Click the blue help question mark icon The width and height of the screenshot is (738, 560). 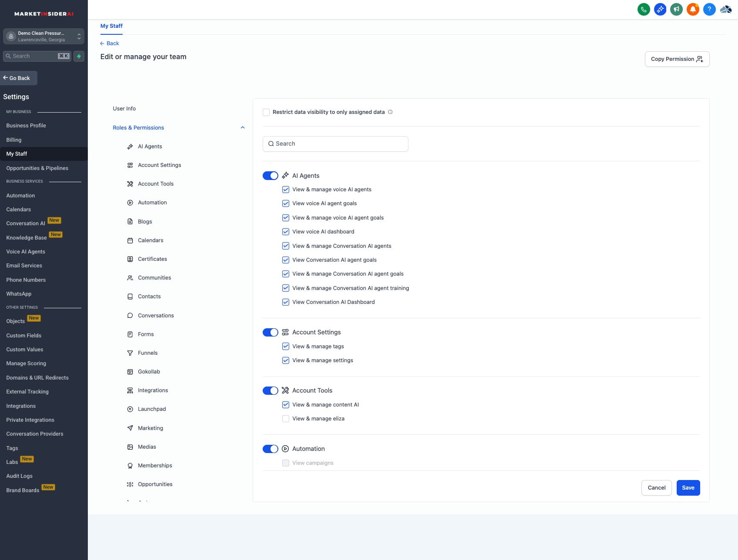click(709, 9)
